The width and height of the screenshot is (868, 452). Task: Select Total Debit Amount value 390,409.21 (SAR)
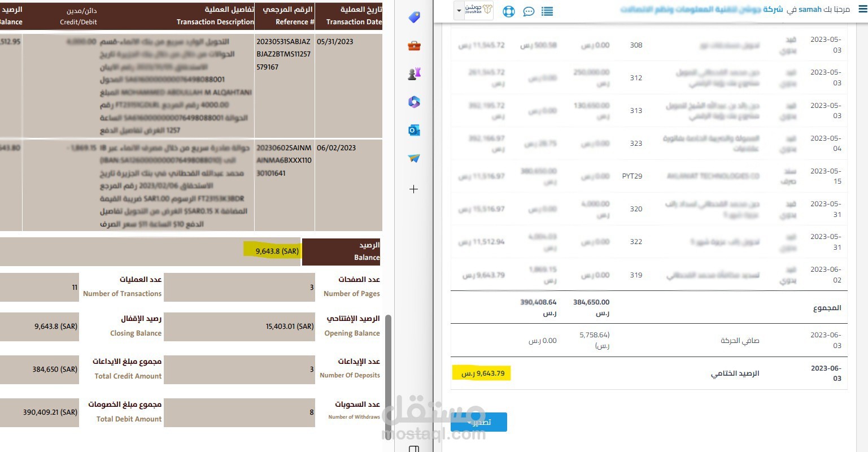point(50,412)
